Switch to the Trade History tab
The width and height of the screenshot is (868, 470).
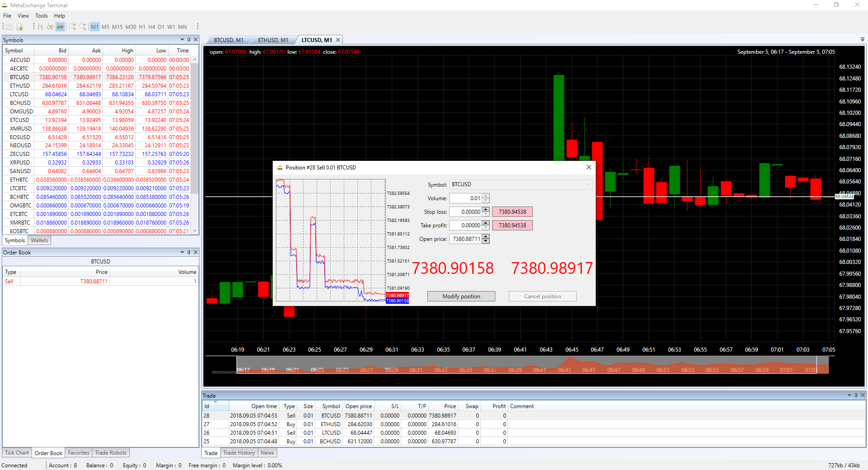(x=239, y=453)
